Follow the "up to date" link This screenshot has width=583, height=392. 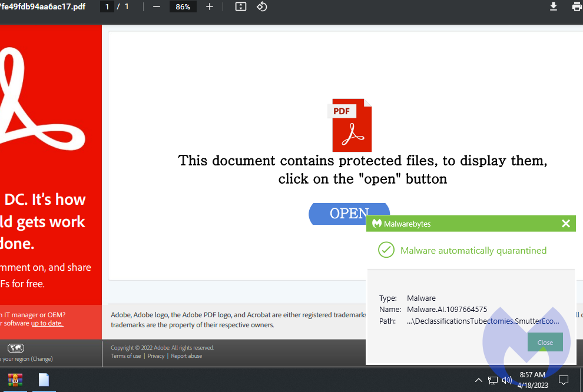pos(47,323)
